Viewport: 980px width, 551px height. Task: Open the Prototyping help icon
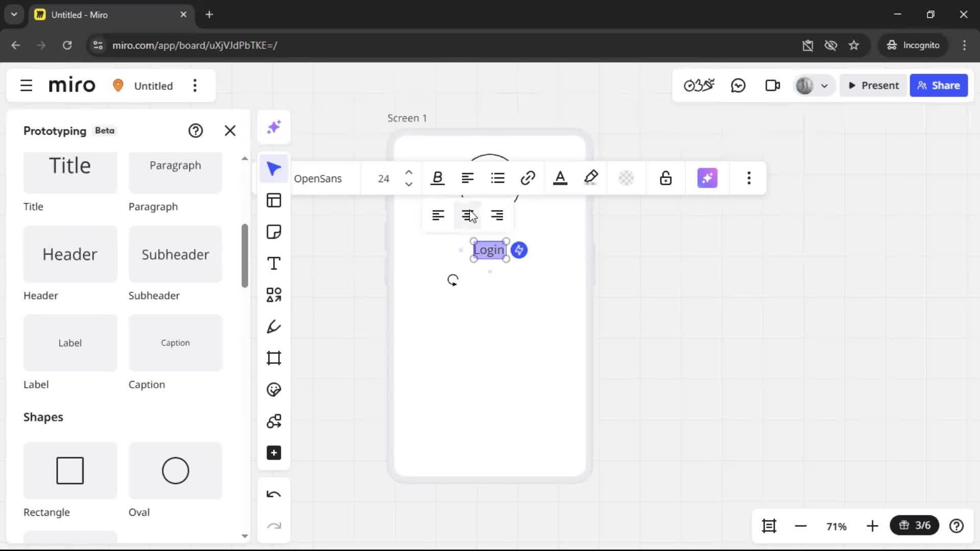(x=195, y=131)
